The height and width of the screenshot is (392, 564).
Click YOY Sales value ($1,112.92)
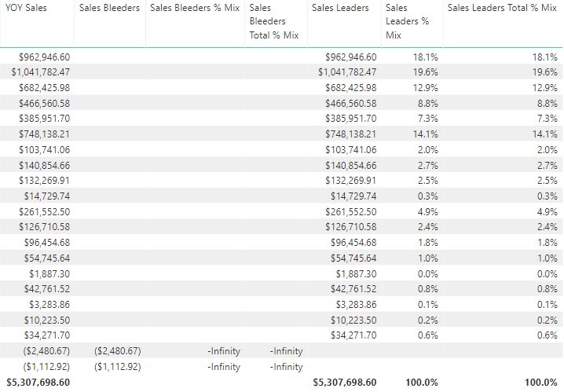(x=46, y=367)
